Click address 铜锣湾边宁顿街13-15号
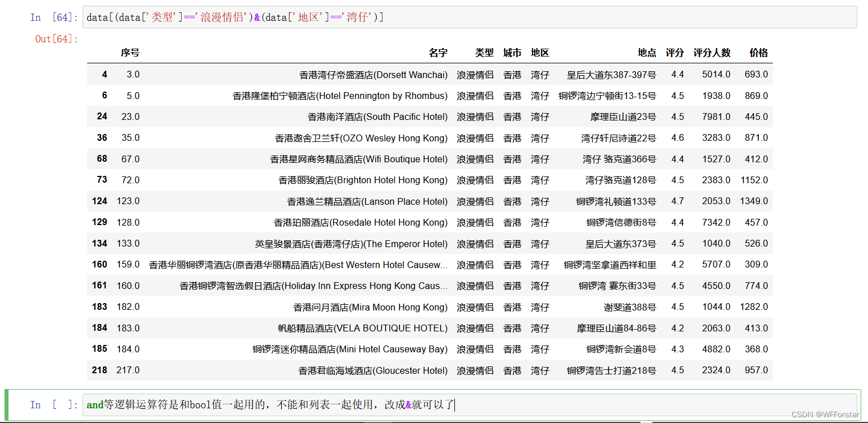Viewport: 868px width, 423px height. [608, 96]
